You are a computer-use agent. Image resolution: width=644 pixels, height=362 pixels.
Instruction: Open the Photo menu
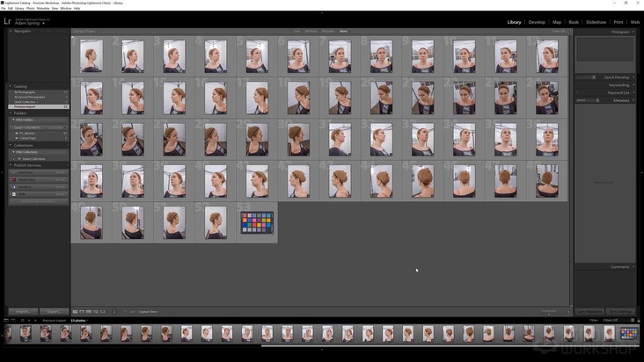pos(31,8)
